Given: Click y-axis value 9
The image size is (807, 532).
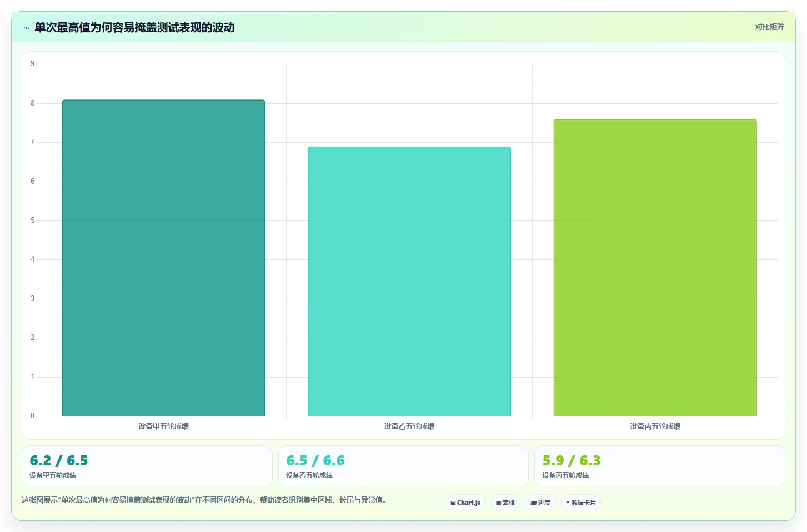Looking at the screenshot, I should pyautogui.click(x=32, y=64).
